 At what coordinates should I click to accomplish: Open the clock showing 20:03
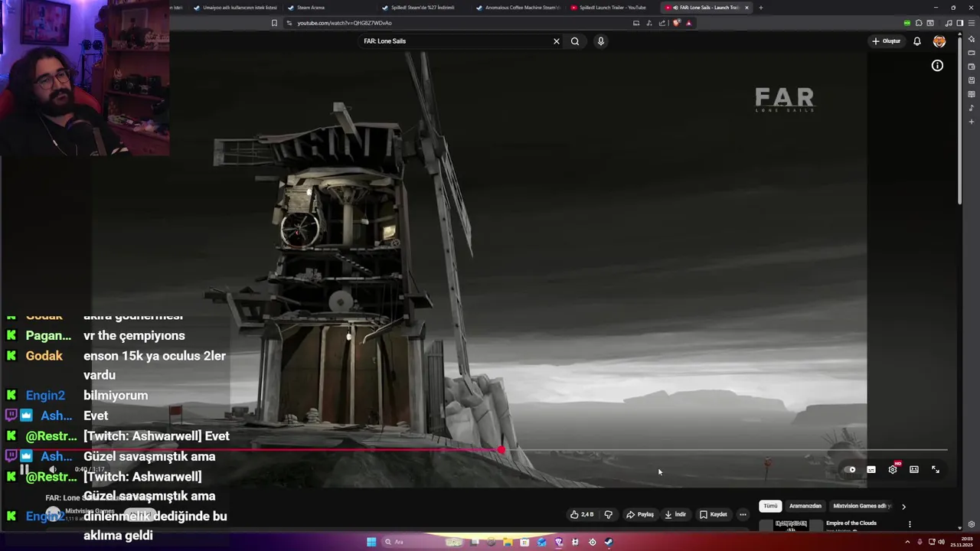tap(962, 542)
